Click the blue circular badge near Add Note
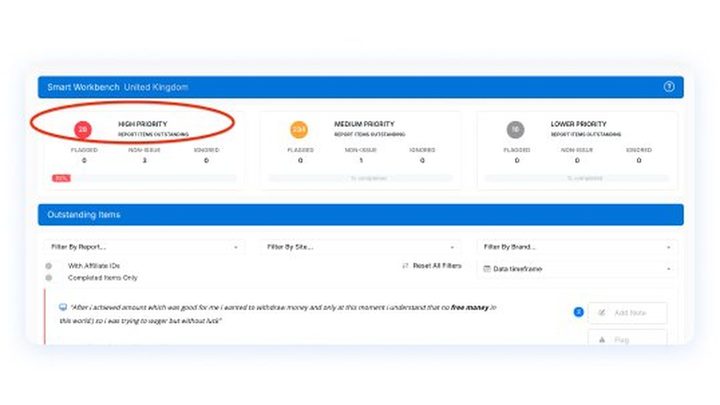The image size is (720, 405). 579,312
